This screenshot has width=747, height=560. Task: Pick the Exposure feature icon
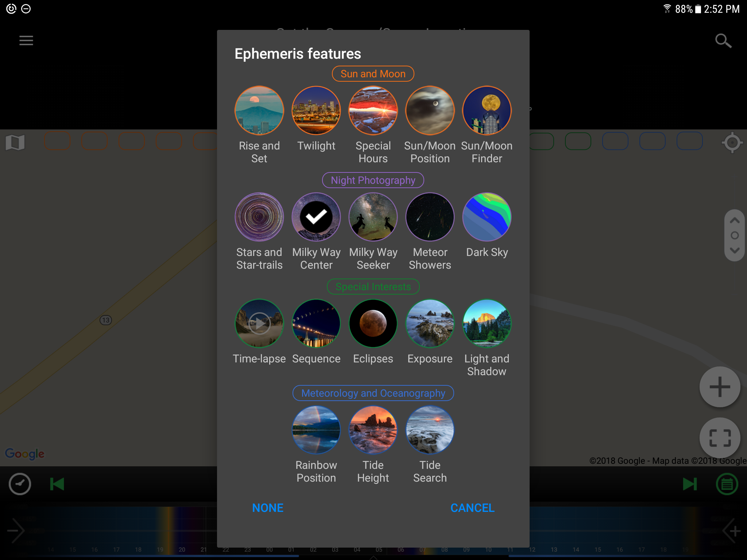coord(430,323)
